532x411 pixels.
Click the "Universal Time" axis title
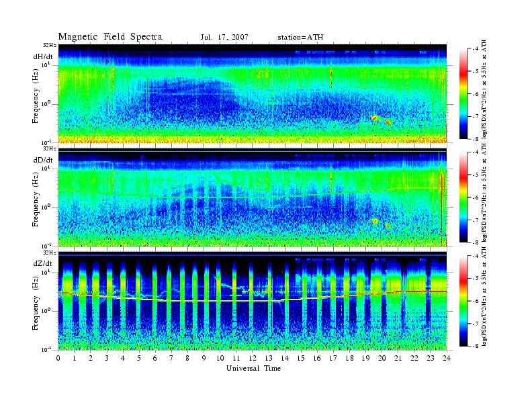point(253,368)
